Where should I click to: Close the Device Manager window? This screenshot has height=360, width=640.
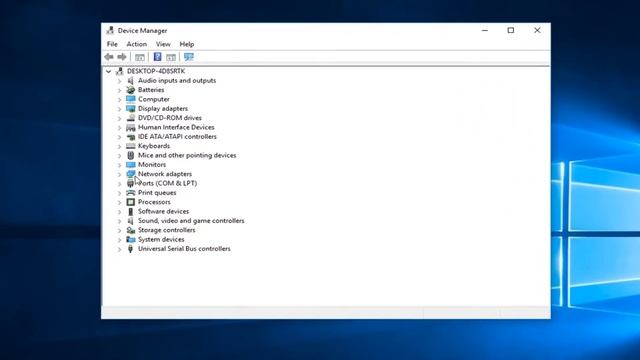pyautogui.click(x=537, y=31)
